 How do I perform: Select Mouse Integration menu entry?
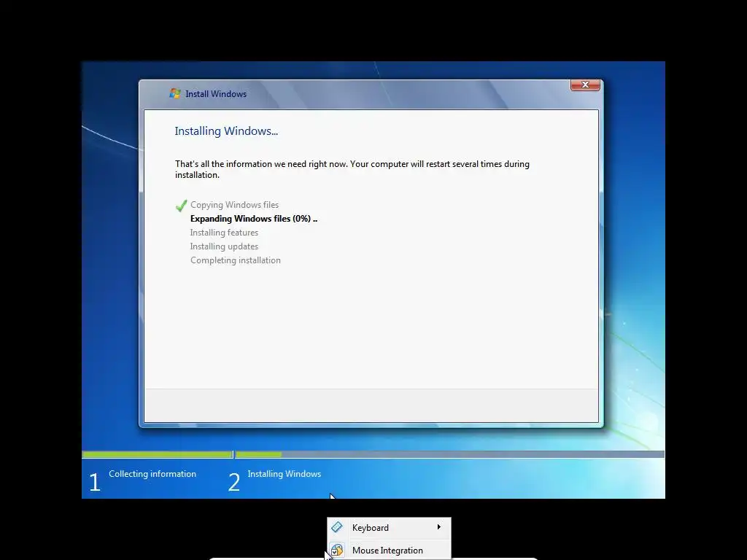pyautogui.click(x=389, y=550)
